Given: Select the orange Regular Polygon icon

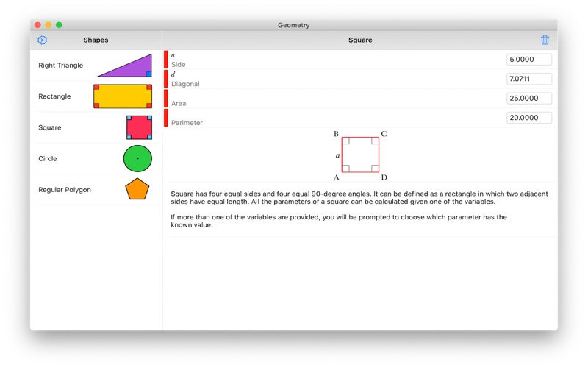Looking at the screenshot, I should (x=137, y=189).
